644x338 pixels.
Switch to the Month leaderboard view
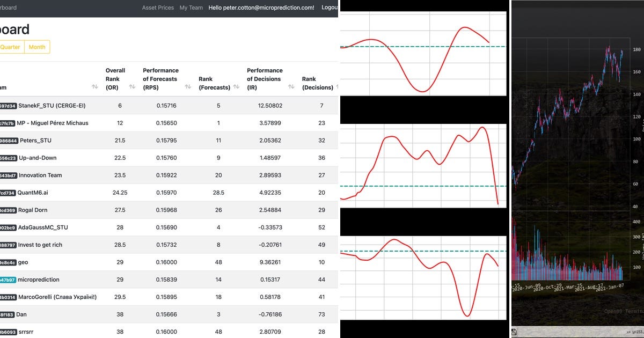tap(36, 47)
